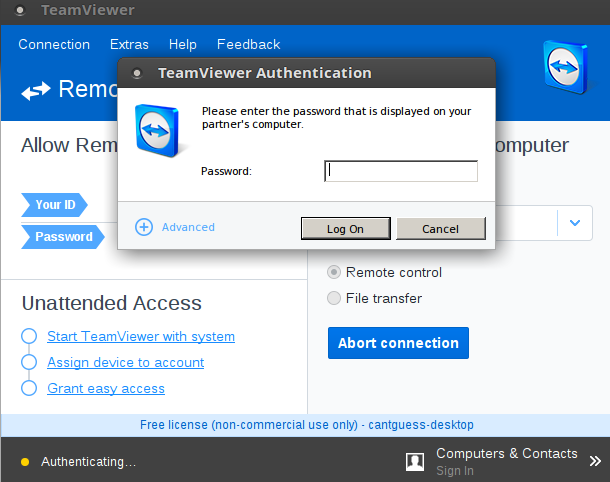The image size is (610, 482).
Task: Click Sign In under Computers & Contacts
Action: [x=454, y=471]
